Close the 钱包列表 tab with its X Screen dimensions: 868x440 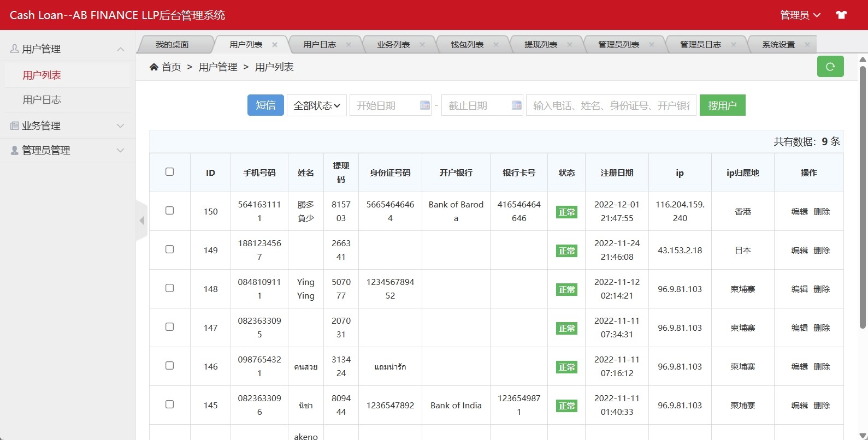pyautogui.click(x=496, y=45)
